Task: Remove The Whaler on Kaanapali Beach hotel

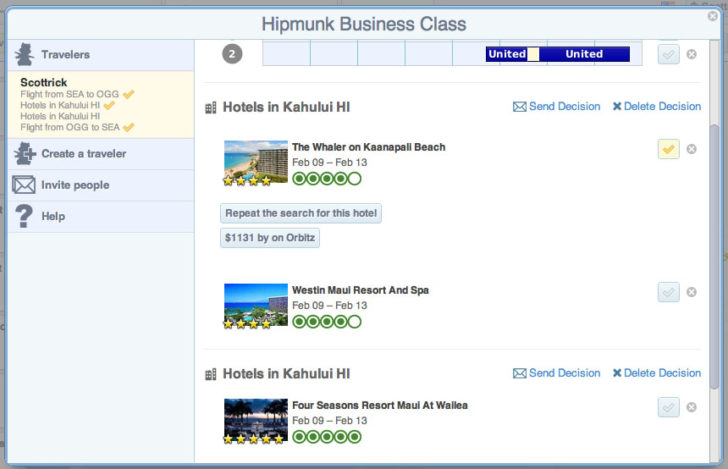Action: [x=691, y=149]
